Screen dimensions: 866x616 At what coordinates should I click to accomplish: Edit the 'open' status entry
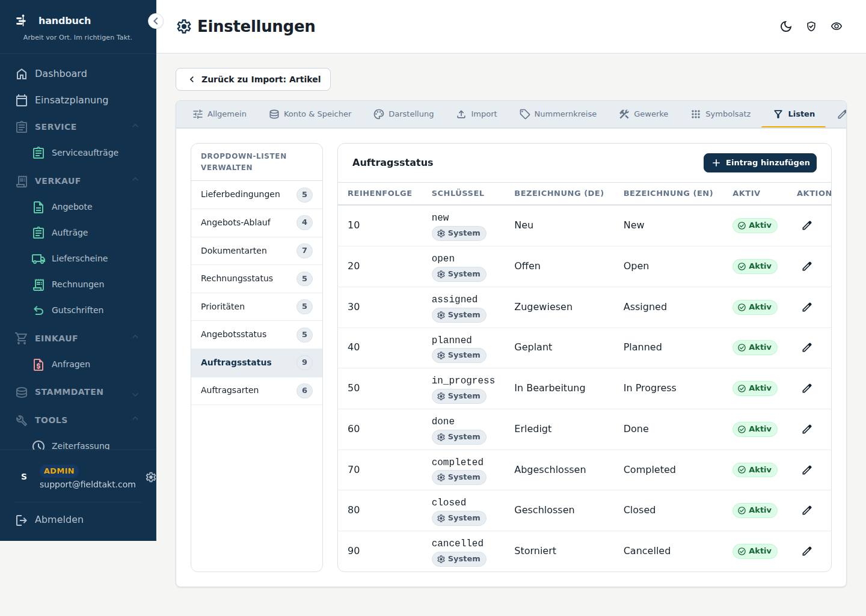807,266
